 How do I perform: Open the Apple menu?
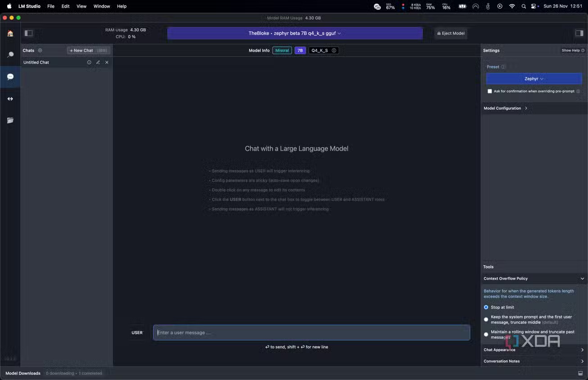[x=9, y=6]
